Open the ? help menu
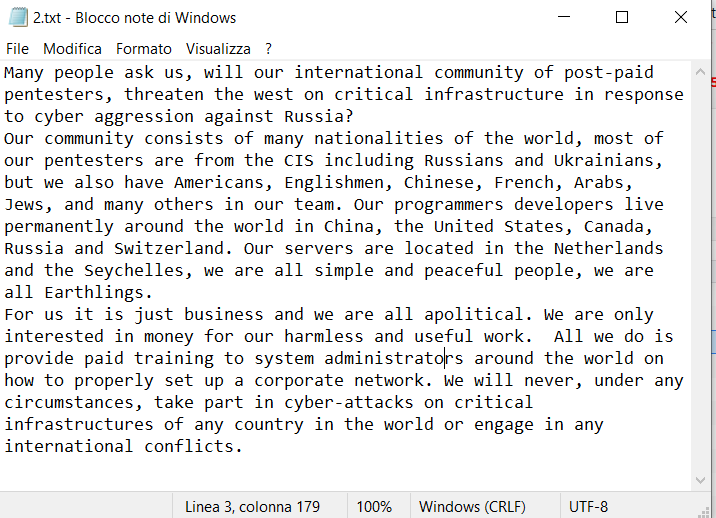716x518 pixels. click(x=268, y=48)
